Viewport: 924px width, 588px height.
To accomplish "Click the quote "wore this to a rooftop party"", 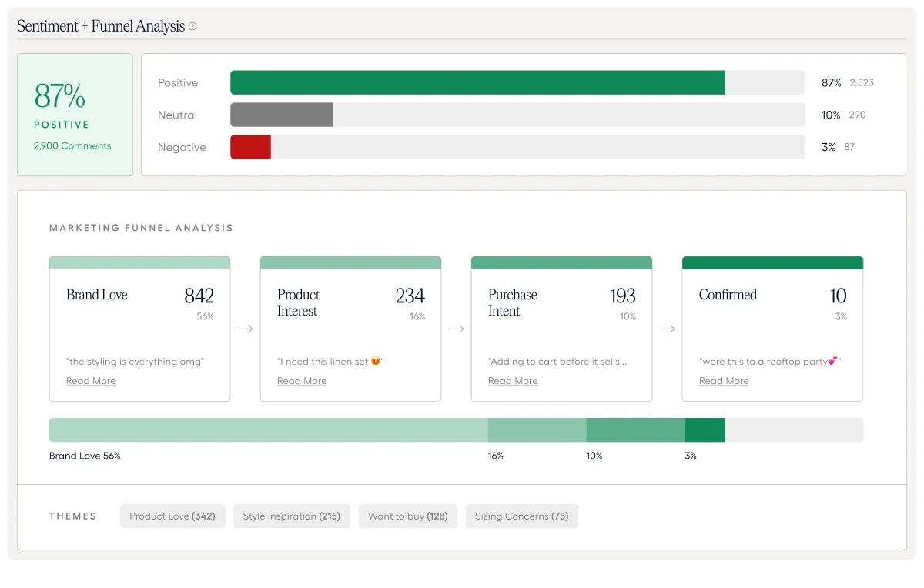I will 770,362.
